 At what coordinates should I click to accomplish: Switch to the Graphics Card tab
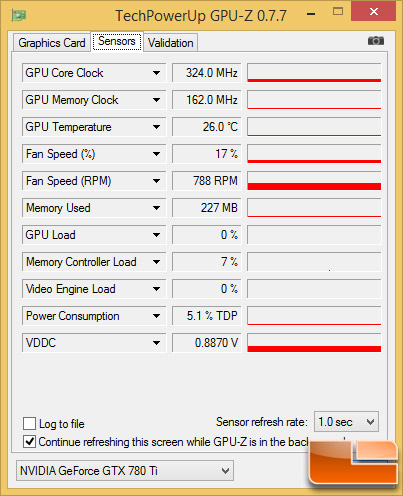coord(52,43)
